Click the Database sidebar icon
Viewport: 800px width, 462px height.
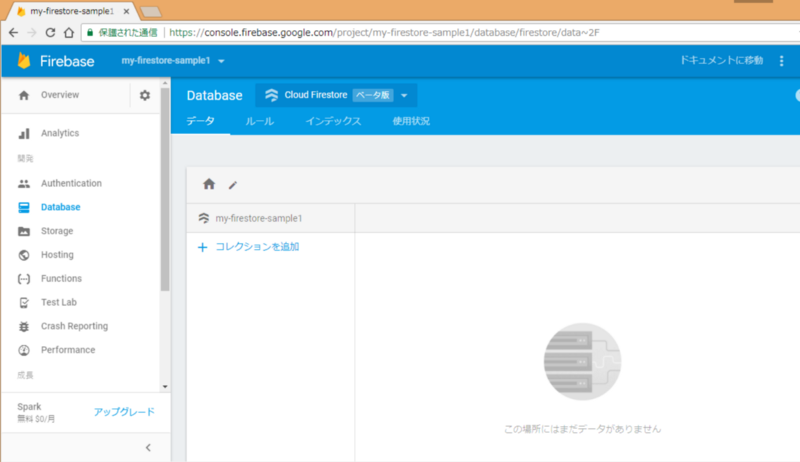24,207
